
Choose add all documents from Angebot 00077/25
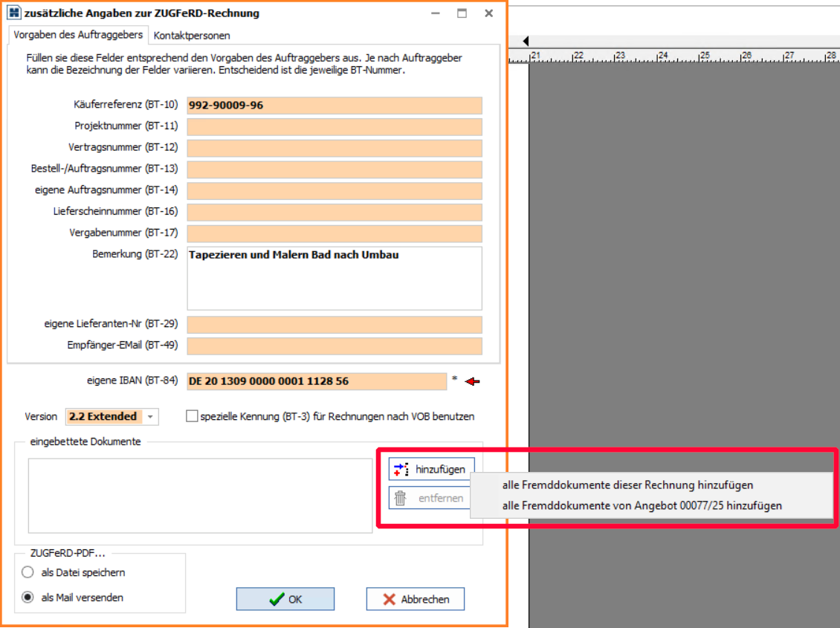coord(642,505)
